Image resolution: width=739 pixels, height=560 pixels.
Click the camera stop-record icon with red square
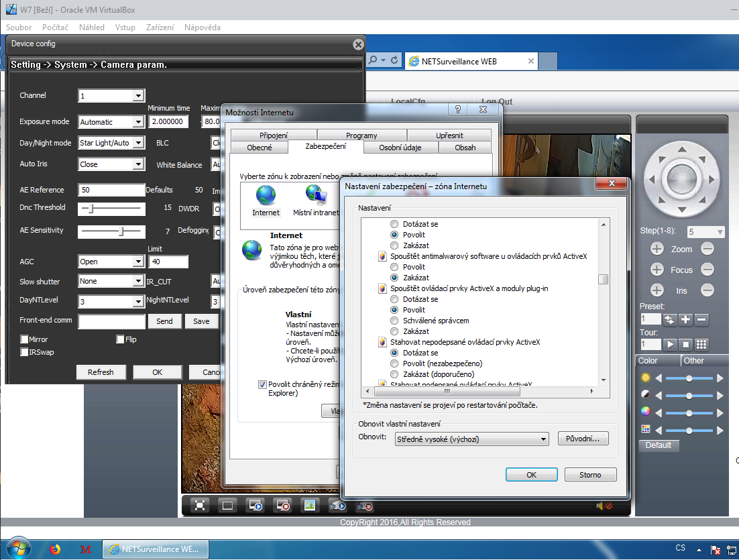pos(364,506)
